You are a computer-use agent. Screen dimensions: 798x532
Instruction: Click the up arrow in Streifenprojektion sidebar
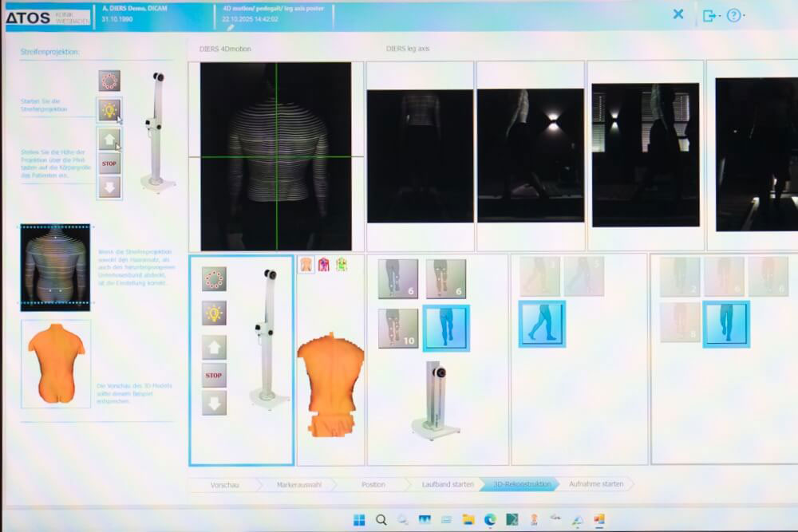tap(109, 139)
